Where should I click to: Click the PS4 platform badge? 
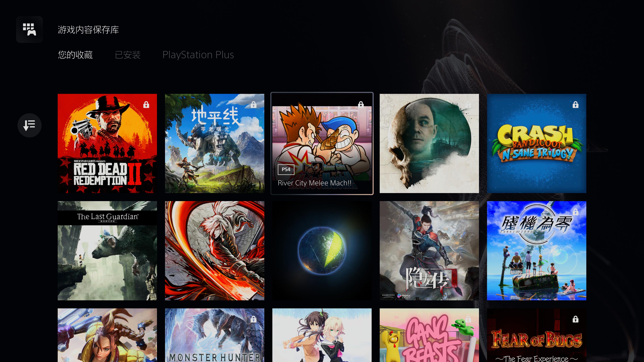point(286,169)
